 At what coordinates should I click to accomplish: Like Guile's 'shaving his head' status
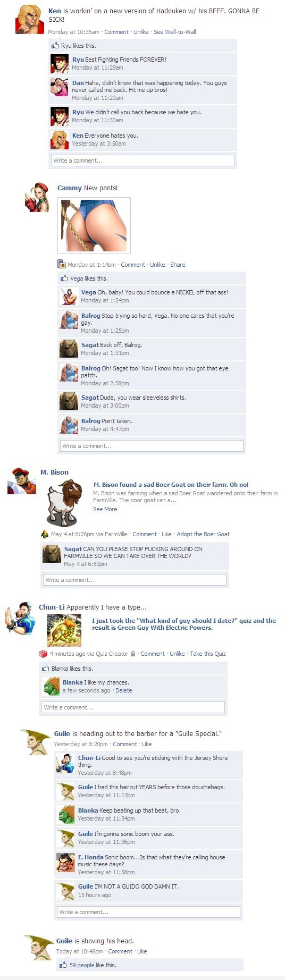coord(142,951)
